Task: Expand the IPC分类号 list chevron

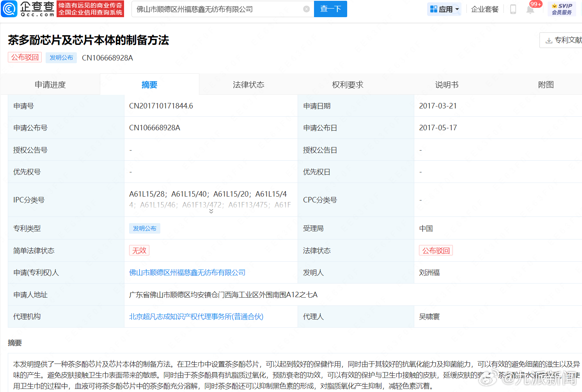Action: pos(211,211)
